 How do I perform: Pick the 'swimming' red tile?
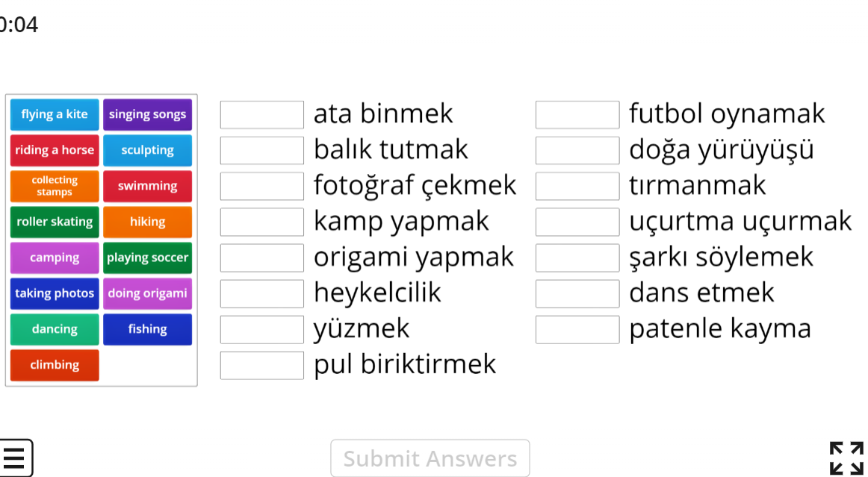click(147, 186)
